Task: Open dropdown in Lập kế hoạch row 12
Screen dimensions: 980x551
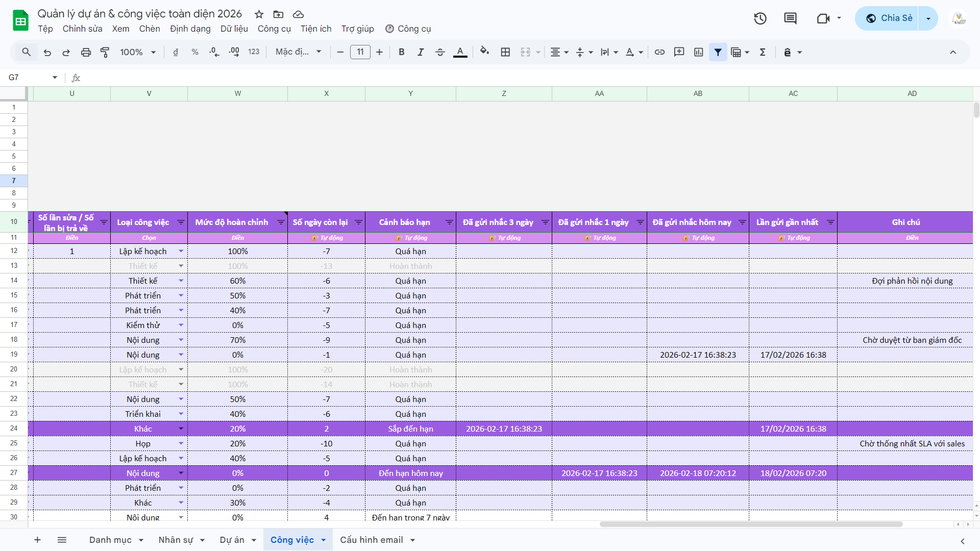Action: point(181,251)
